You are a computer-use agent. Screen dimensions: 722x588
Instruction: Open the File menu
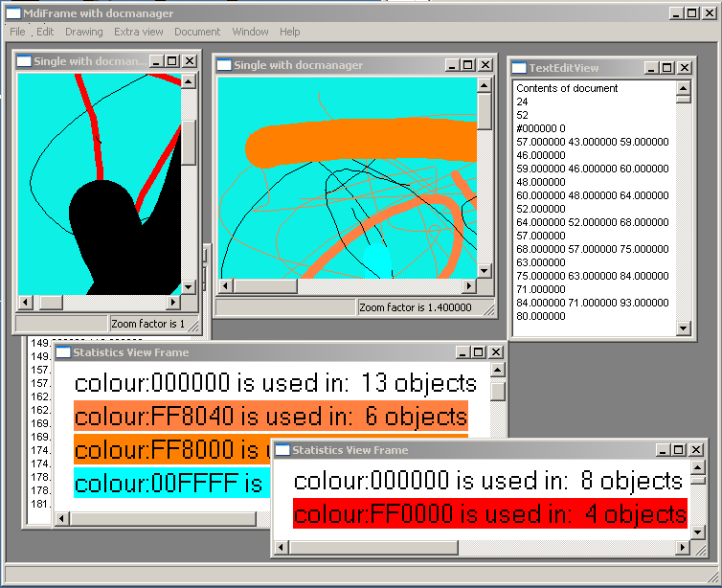tap(17, 32)
